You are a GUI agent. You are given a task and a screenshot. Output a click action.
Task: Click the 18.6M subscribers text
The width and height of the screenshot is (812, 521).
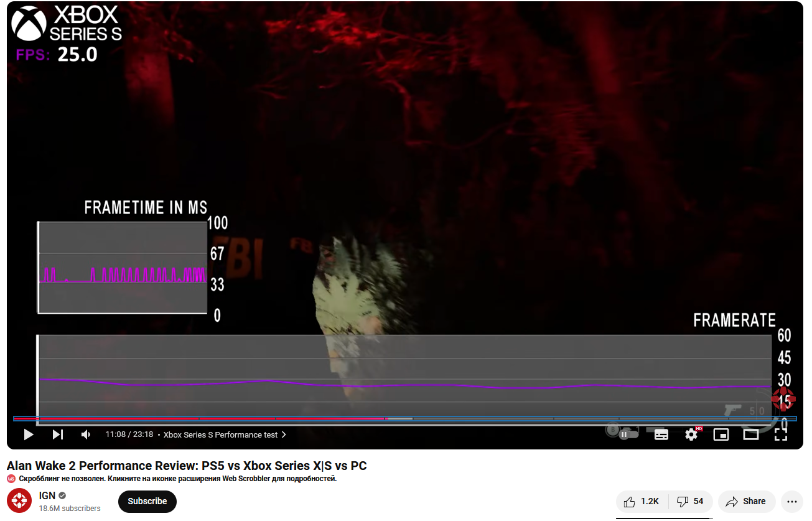coord(70,509)
